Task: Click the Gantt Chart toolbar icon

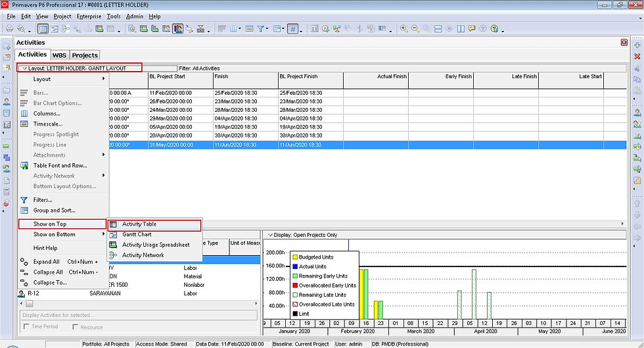Action: pyautogui.click(x=54, y=29)
